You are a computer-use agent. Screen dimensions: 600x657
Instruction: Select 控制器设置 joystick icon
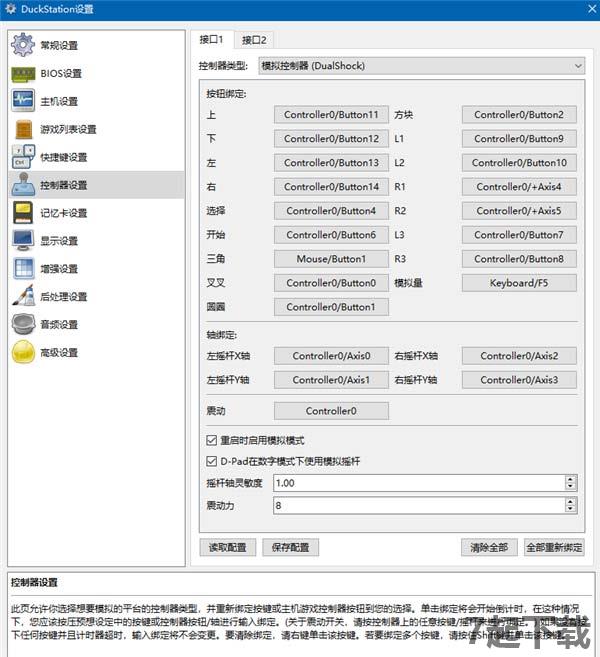tap(23, 185)
